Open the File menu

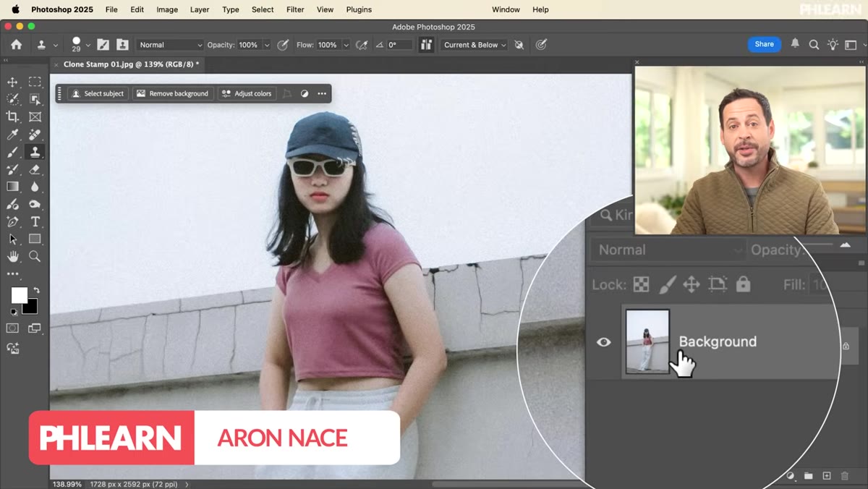click(x=111, y=9)
